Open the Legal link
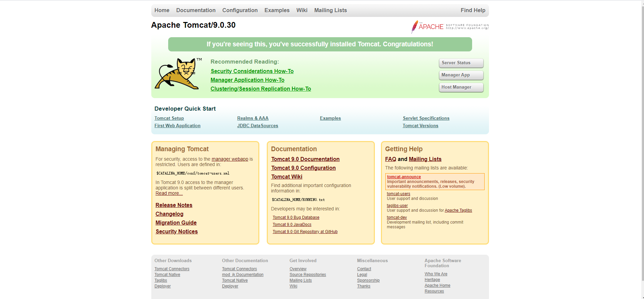The image size is (644, 299). point(362,275)
